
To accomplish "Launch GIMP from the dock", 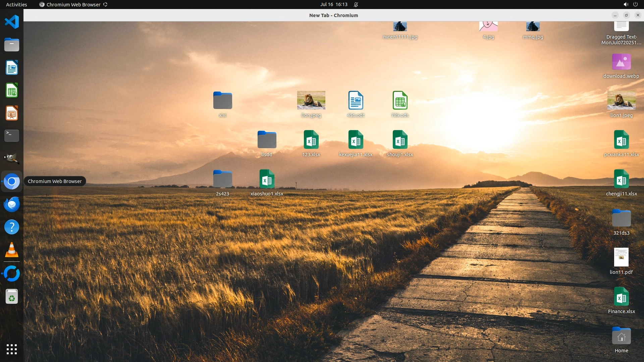I will tap(12, 158).
